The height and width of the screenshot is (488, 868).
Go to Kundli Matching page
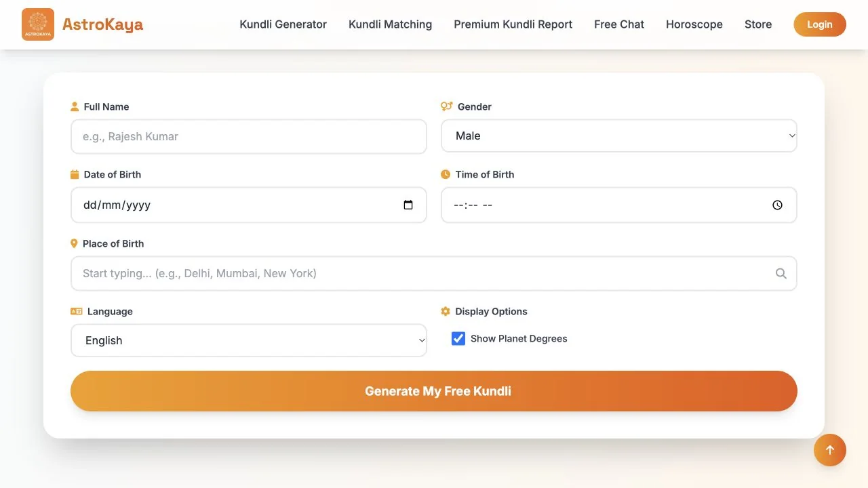[390, 24]
